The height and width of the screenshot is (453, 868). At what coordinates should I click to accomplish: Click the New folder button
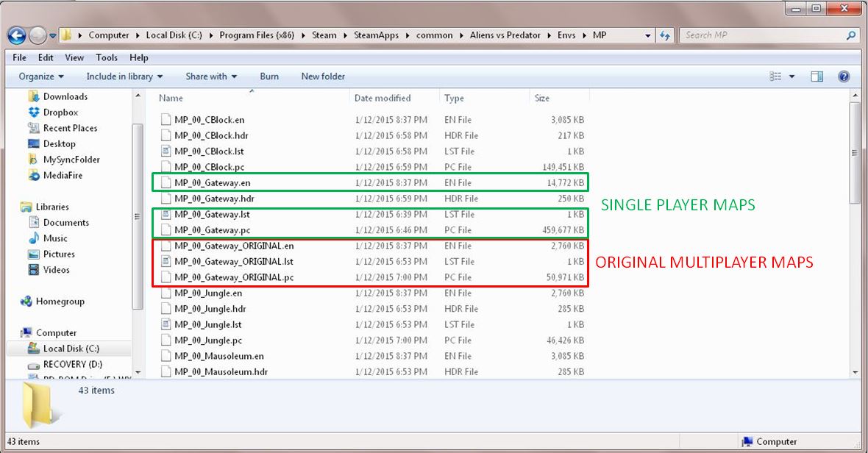pyautogui.click(x=323, y=76)
